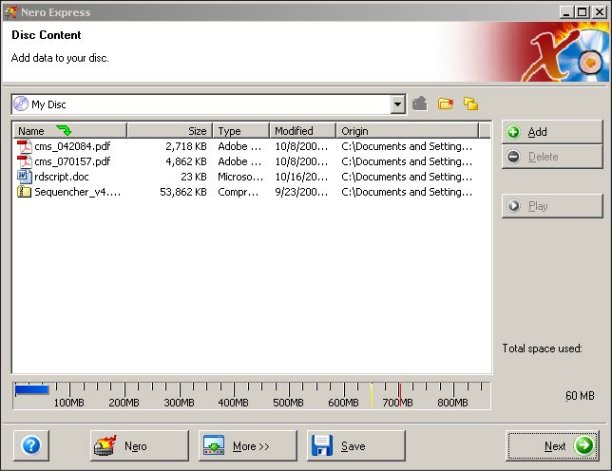The width and height of the screenshot is (612, 471).
Task: Sort files by the Type column header
Action: tap(241, 131)
